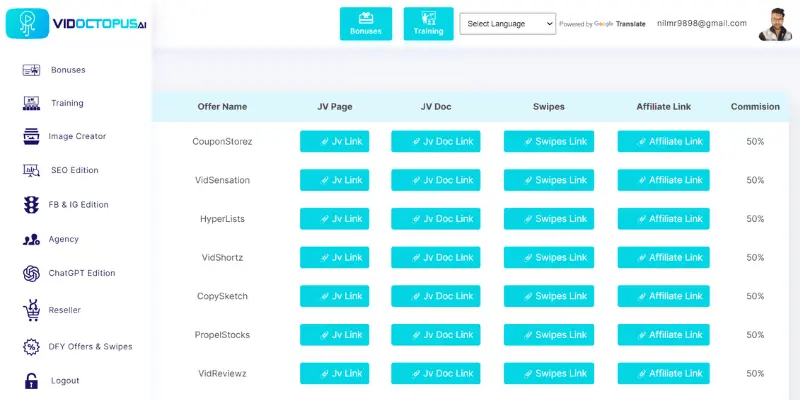This screenshot has width=800, height=400.
Task: Go to ChatGPT Edition menu label
Action: tap(82, 273)
